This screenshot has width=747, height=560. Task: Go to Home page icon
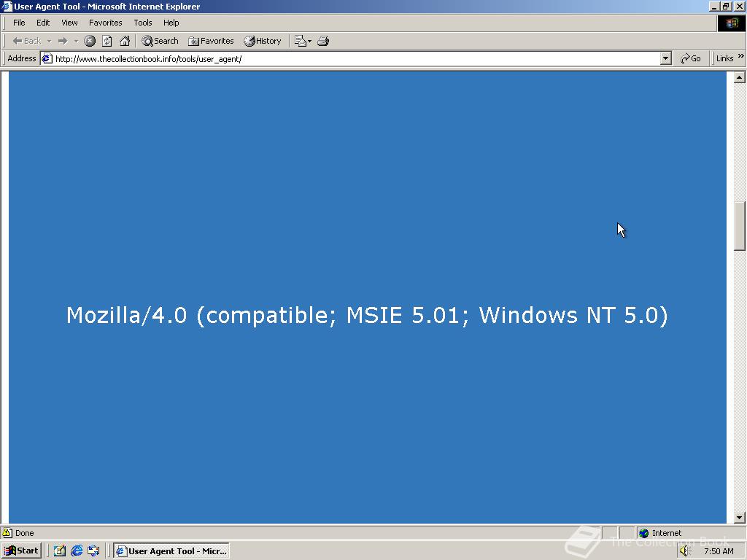point(125,41)
